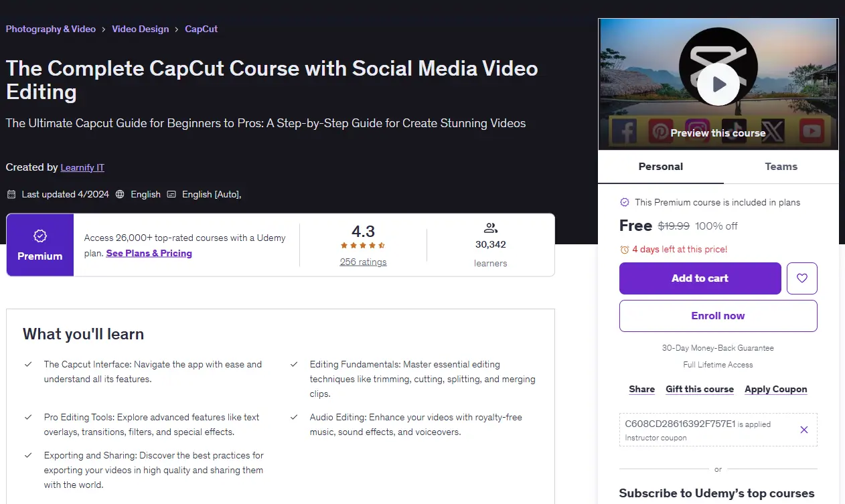Click the closed captions icon

click(x=171, y=194)
